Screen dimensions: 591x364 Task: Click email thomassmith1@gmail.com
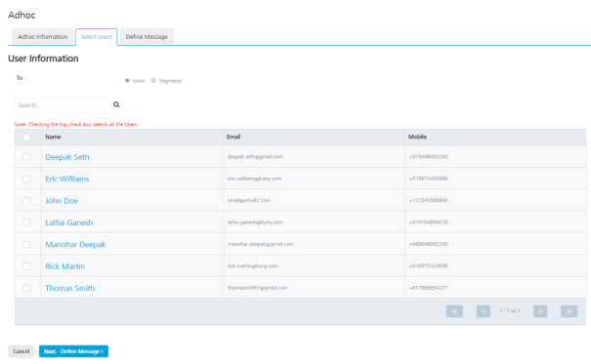pos(258,288)
